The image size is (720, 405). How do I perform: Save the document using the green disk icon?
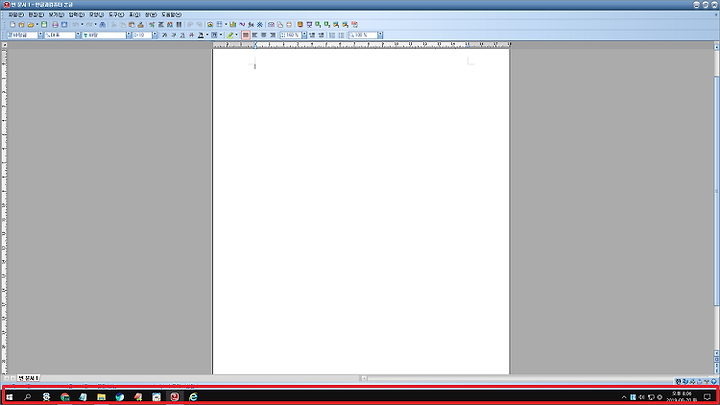44,25
